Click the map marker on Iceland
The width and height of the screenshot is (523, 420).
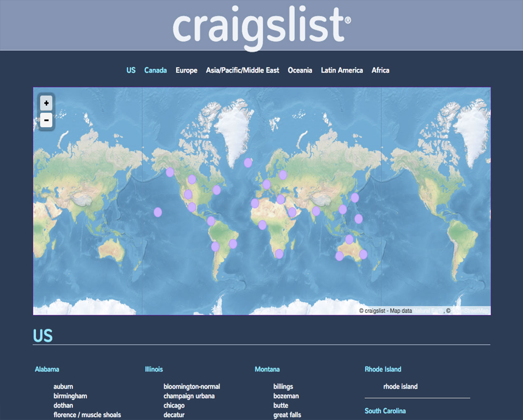point(248,163)
